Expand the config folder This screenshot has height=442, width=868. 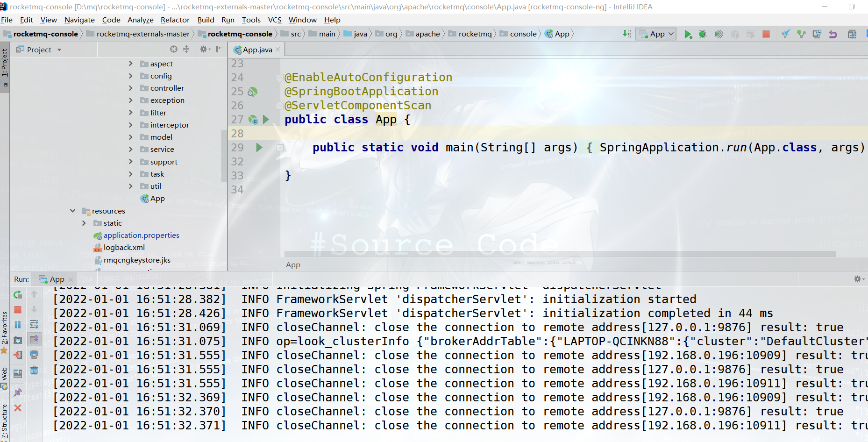coord(131,76)
